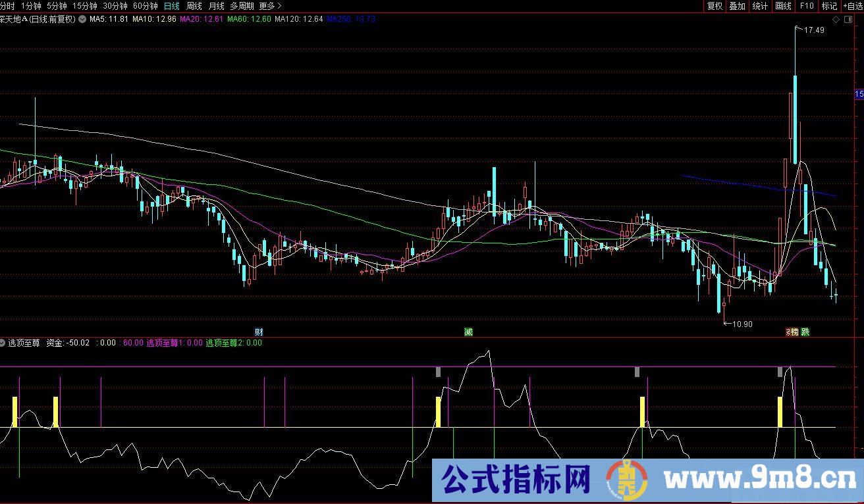This screenshot has width=864, height=504.
Task: Select the 30分钟 period tab
Action: 115,6
